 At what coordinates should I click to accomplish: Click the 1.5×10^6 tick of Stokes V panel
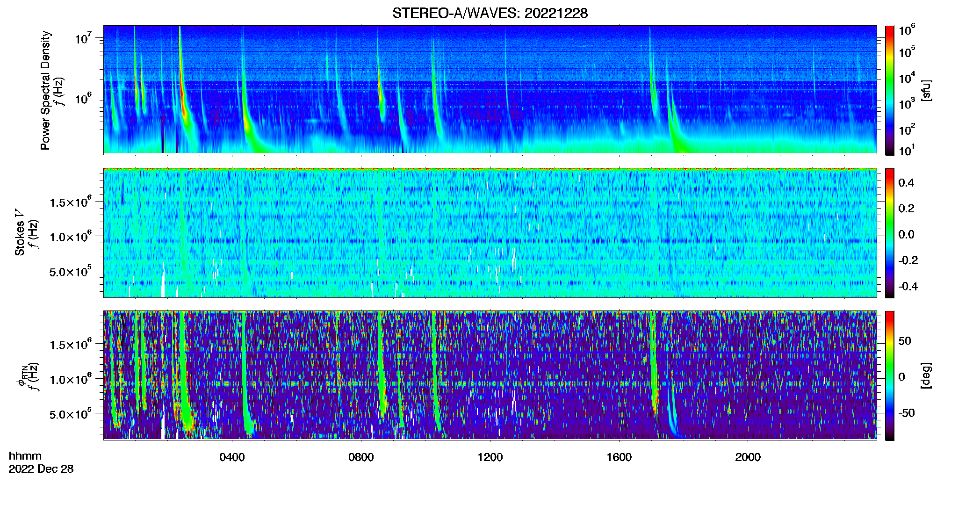[x=71, y=202]
